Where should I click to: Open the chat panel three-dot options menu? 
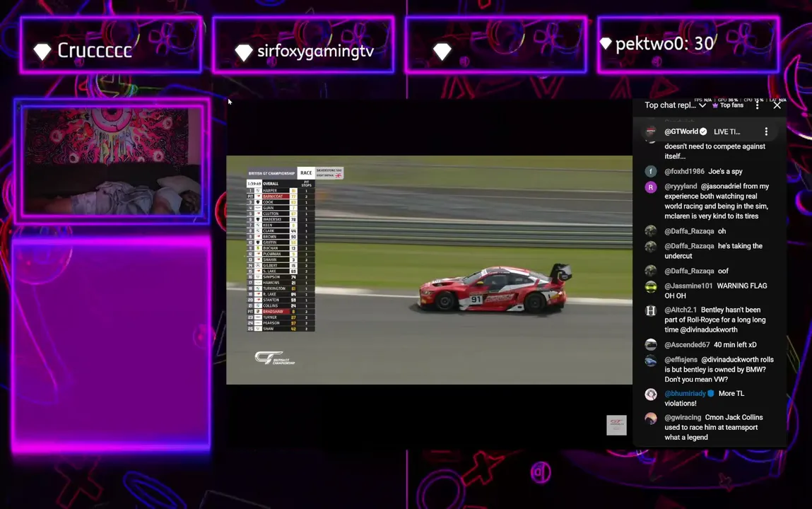click(757, 105)
